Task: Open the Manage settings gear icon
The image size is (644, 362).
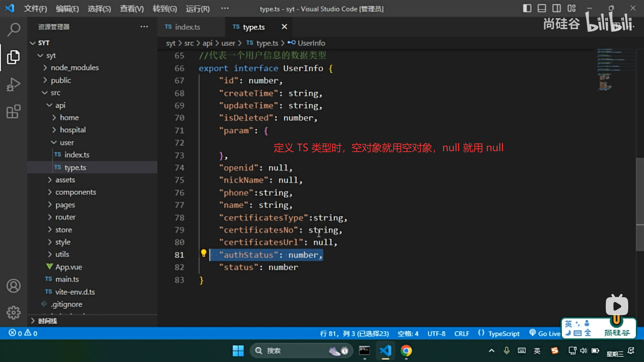Action: coord(13,312)
